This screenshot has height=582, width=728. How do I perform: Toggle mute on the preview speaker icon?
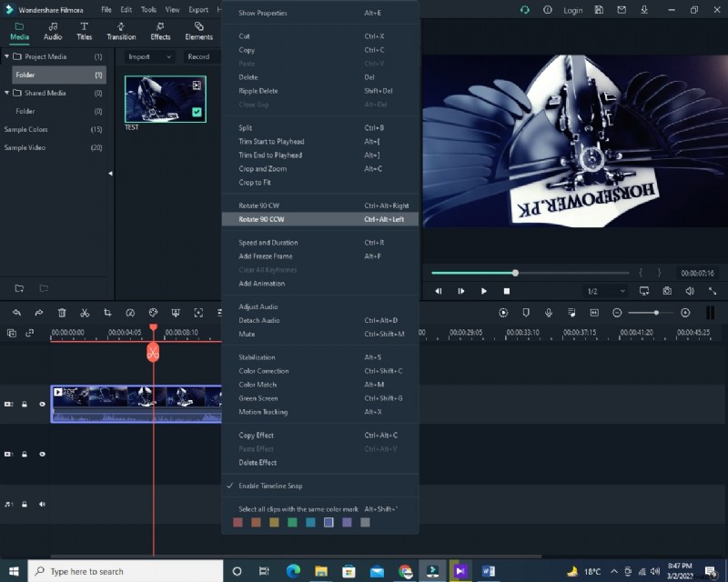(691, 292)
